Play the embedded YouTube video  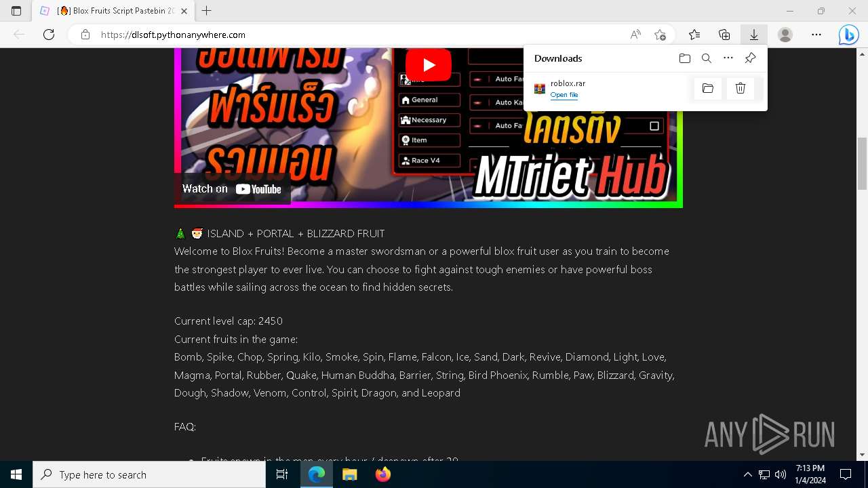429,65
